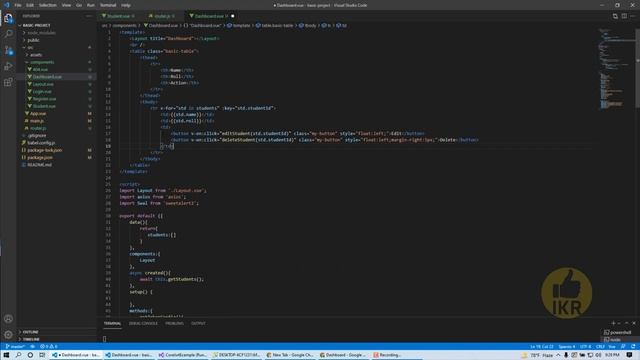Open View menu
This screenshot has height=360, width=640.
click(66, 5)
